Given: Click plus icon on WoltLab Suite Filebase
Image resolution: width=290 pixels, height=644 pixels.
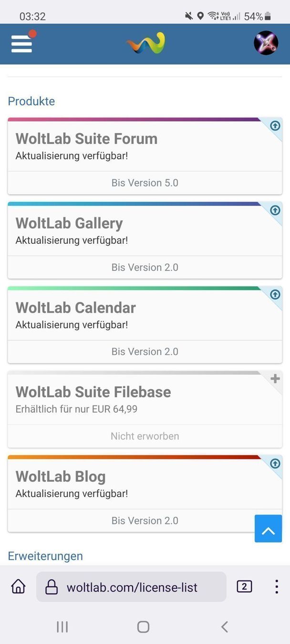Looking at the screenshot, I should pos(275,379).
